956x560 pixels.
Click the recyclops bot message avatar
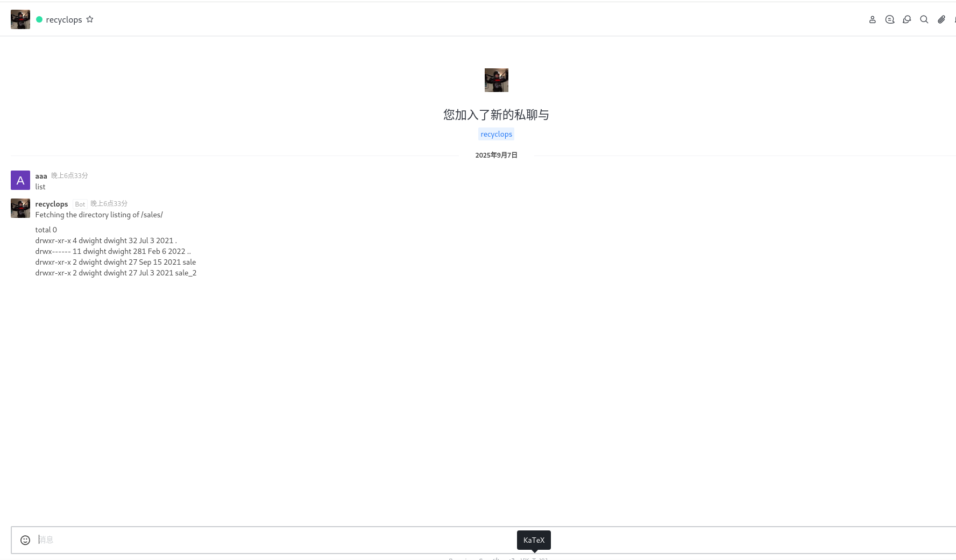click(20, 208)
